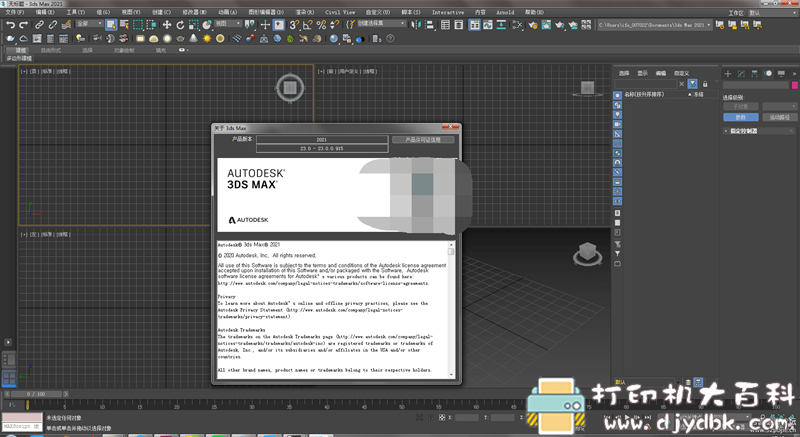This screenshot has width=800, height=437.
Task: Click the 子对象 button
Action: 740,107
